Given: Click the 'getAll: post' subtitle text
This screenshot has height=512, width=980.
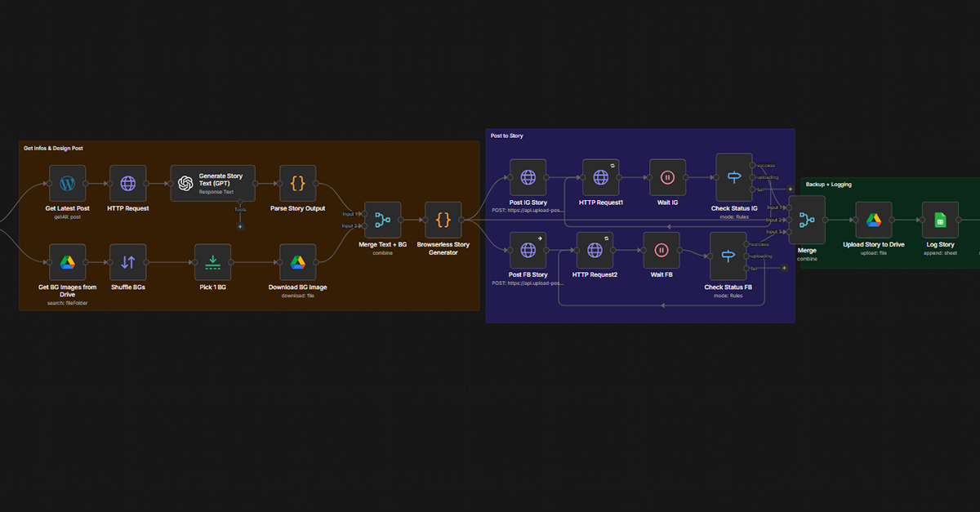Looking at the screenshot, I should 67,216.
